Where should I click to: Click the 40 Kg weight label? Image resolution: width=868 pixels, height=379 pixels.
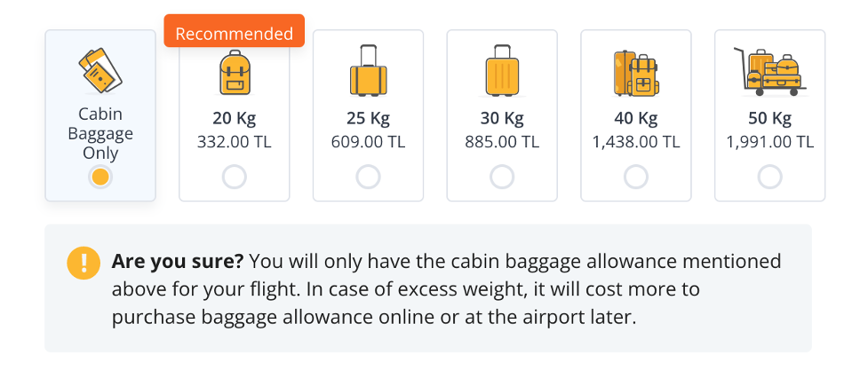(636, 119)
